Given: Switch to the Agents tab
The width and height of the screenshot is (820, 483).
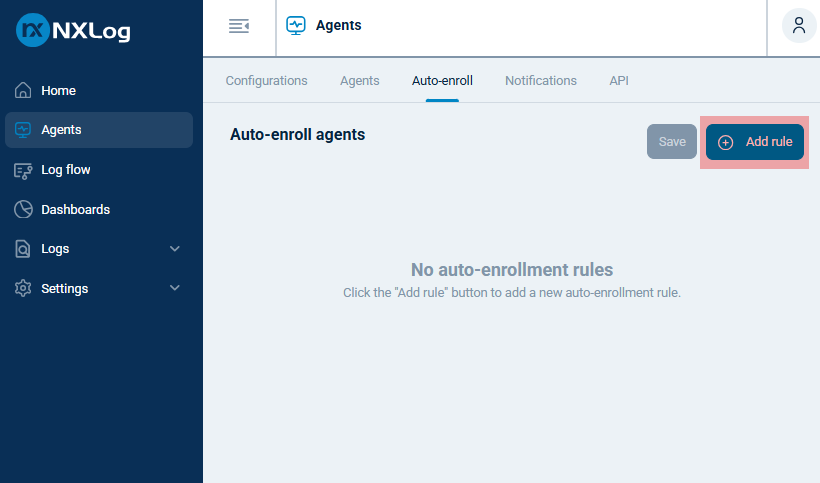Looking at the screenshot, I should tap(360, 81).
